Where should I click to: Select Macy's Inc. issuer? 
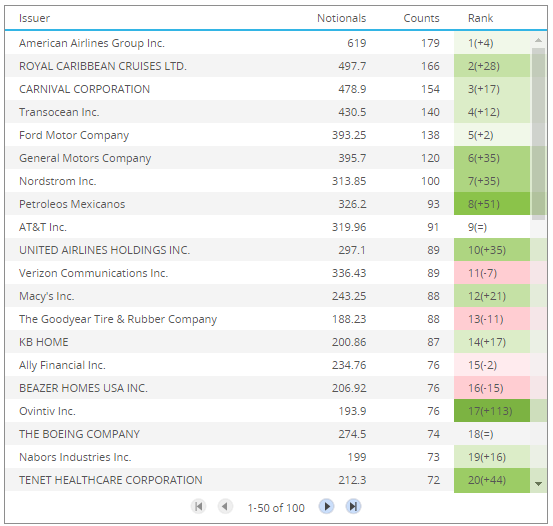point(47,296)
